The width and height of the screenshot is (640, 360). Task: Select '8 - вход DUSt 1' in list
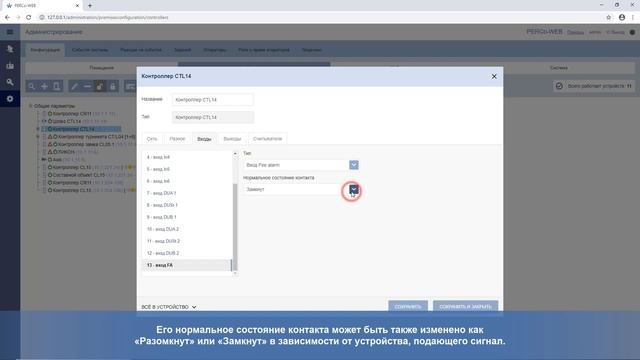coord(187,205)
